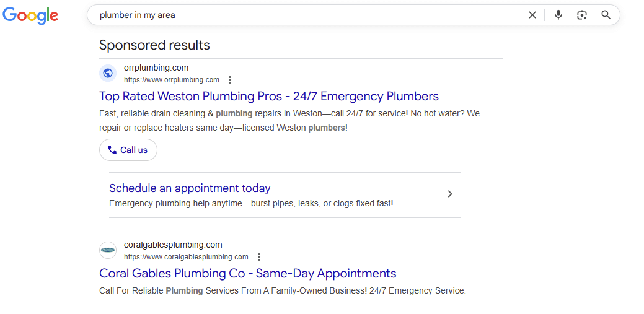Click the coralgablesplumbing.com site name

(173, 245)
